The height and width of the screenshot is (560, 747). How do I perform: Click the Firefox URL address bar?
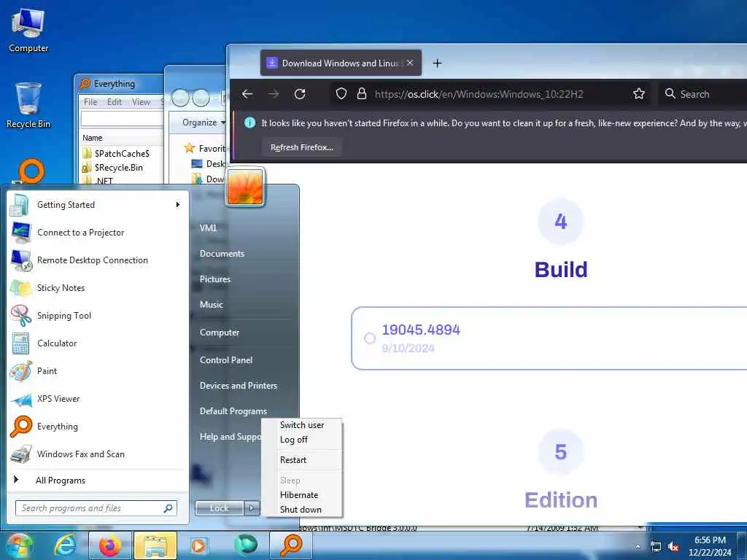[491, 94]
